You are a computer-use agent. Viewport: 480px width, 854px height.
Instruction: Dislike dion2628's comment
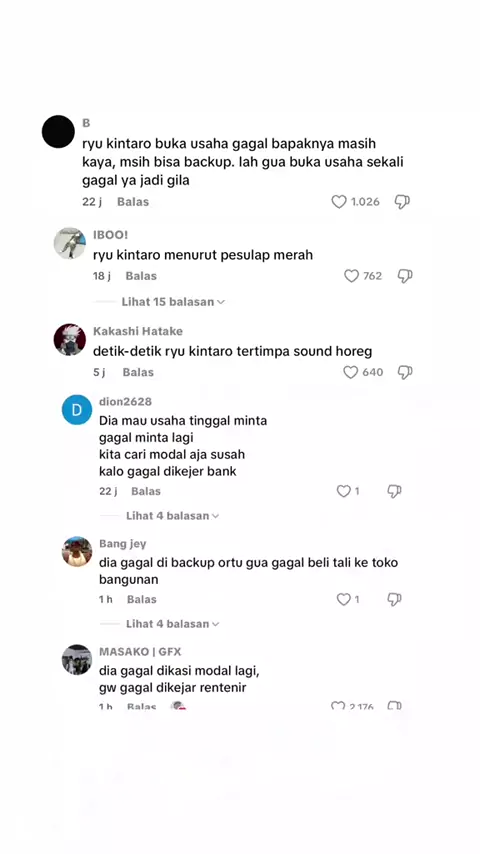(x=394, y=491)
